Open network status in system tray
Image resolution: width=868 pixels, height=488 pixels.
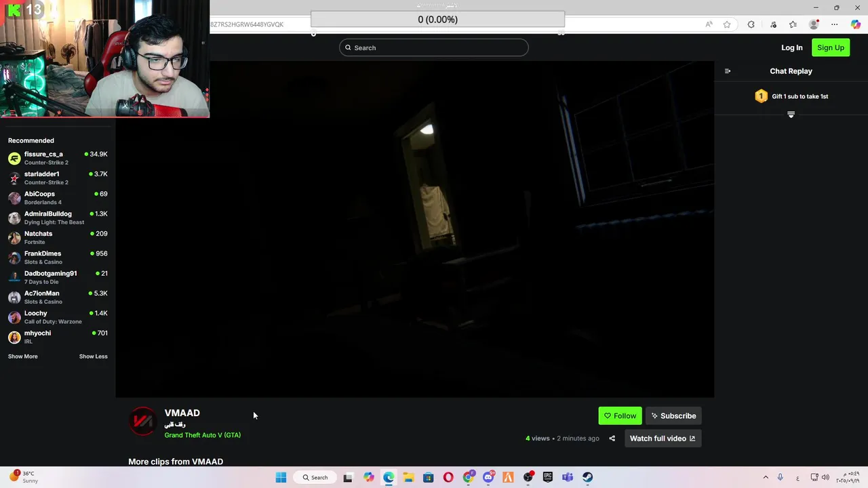click(814, 477)
